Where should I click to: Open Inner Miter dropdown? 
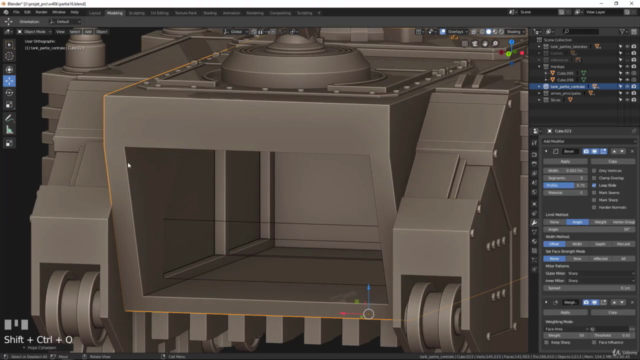601,281
